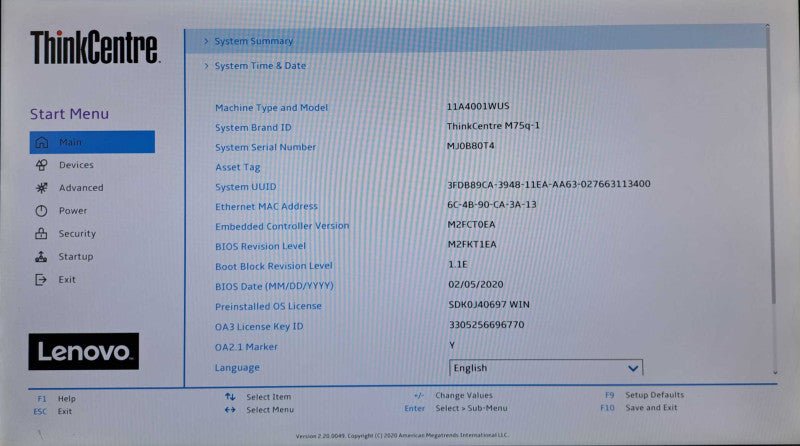Viewport: 800px width, 446px height.
Task: Click the Language dropdown arrow
Action: (633, 368)
